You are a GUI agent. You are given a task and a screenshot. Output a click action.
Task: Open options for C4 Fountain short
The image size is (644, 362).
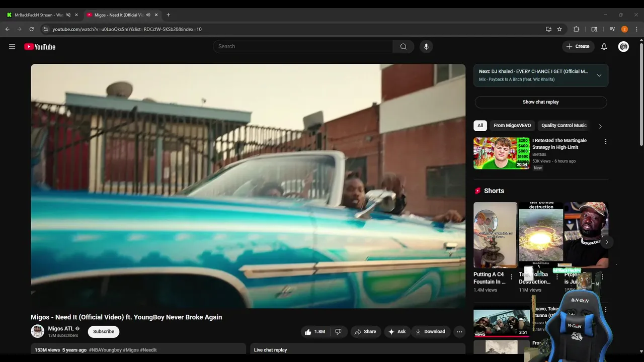click(x=512, y=277)
